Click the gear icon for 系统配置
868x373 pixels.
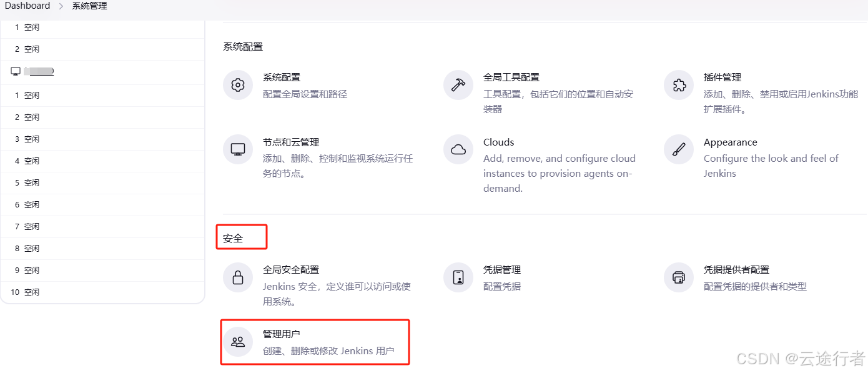[x=238, y=85]
